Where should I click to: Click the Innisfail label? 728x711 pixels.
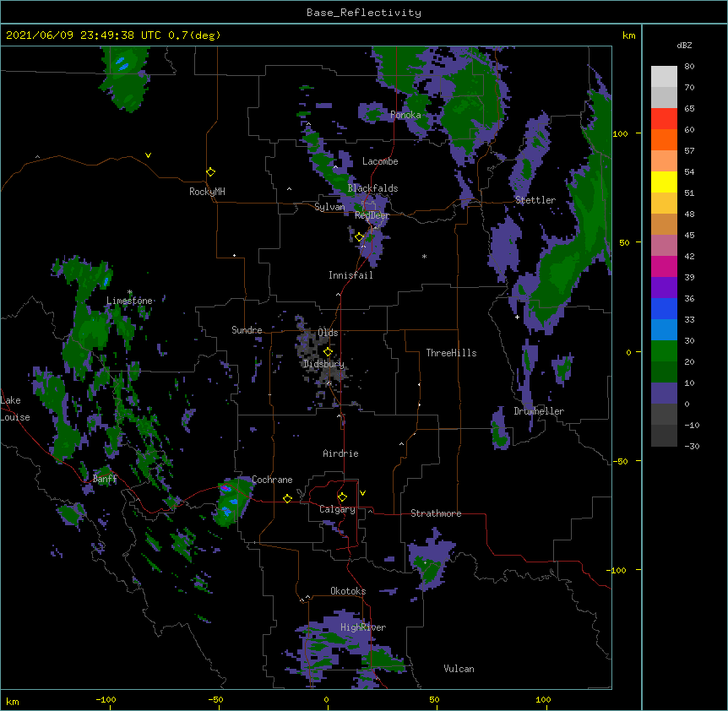350,275
